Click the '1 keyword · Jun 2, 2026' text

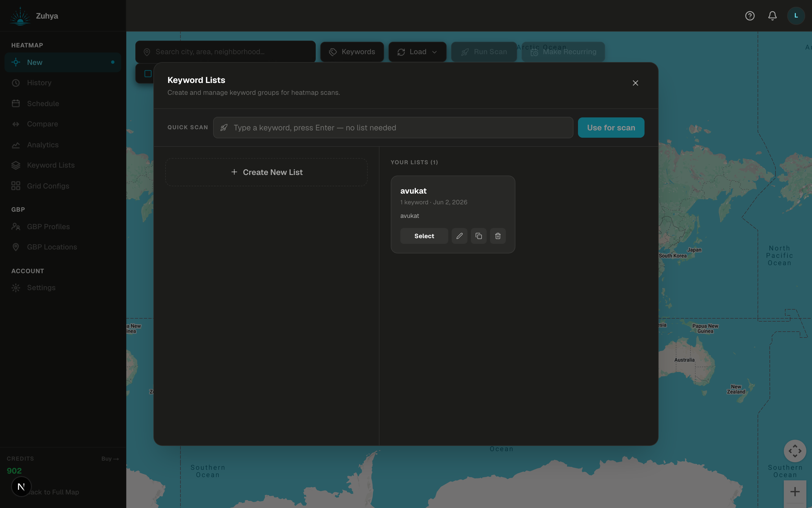[x=434, y=202]
